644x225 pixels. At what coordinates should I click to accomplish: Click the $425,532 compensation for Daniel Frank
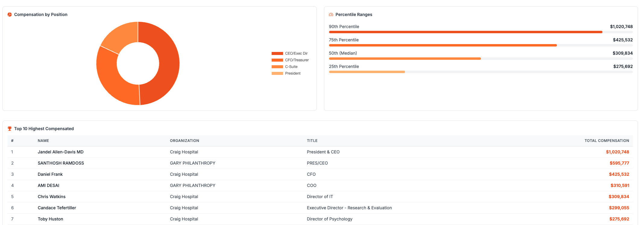pos(619,174)
